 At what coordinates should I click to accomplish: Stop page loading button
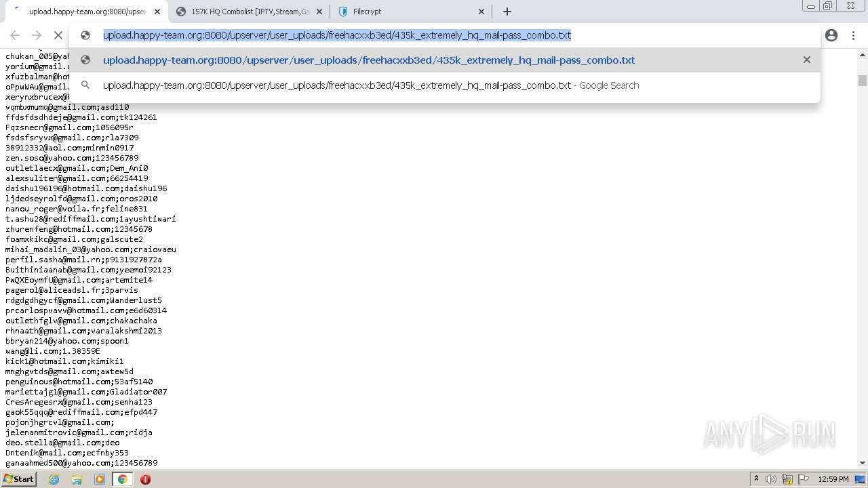coord(58,35)
